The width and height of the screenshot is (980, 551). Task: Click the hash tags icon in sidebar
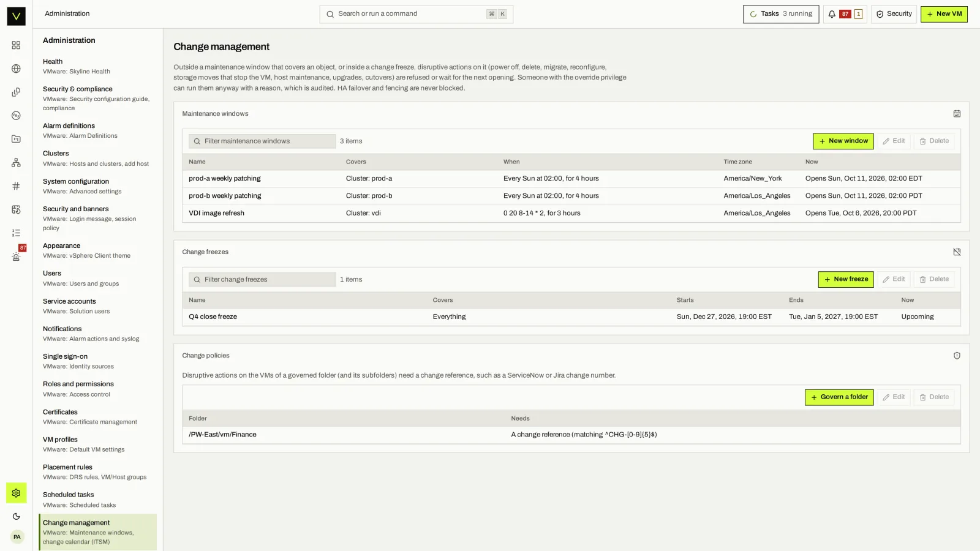point(16,186)
